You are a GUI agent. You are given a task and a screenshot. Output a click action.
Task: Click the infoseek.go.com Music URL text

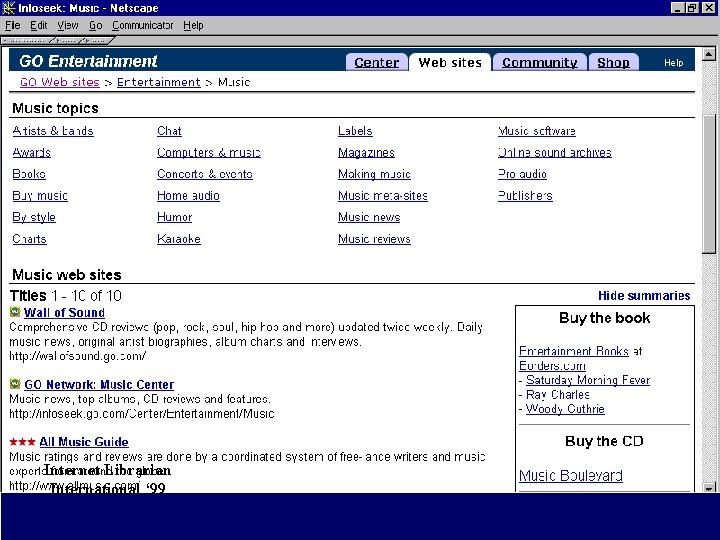click(142, 414)
